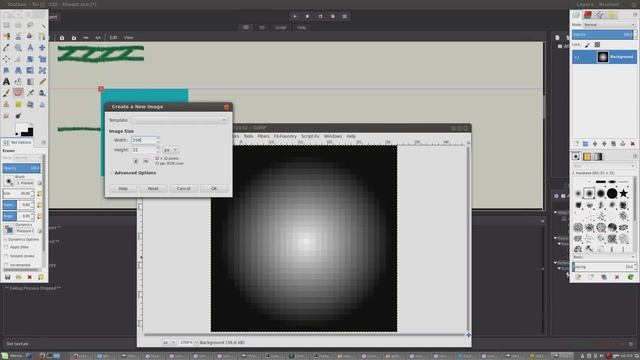Click the Edit menu in the background editor window
The width and height of the screenshot is (640, 360).
113,38
